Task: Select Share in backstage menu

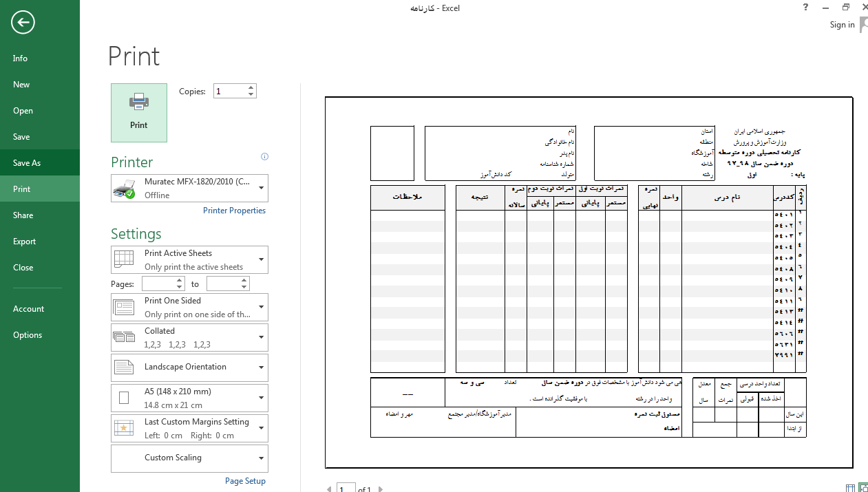Action: 40,215
